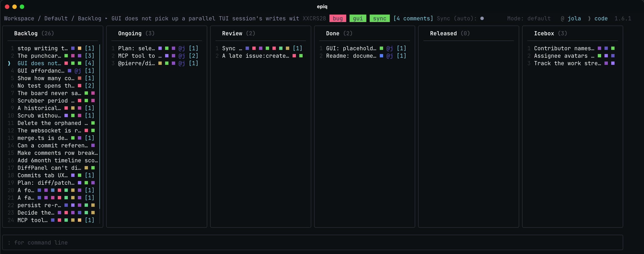The image size is (644, 254).
Task: Open 'merge.ts is de…' backlog item
Action: point(53,138)
